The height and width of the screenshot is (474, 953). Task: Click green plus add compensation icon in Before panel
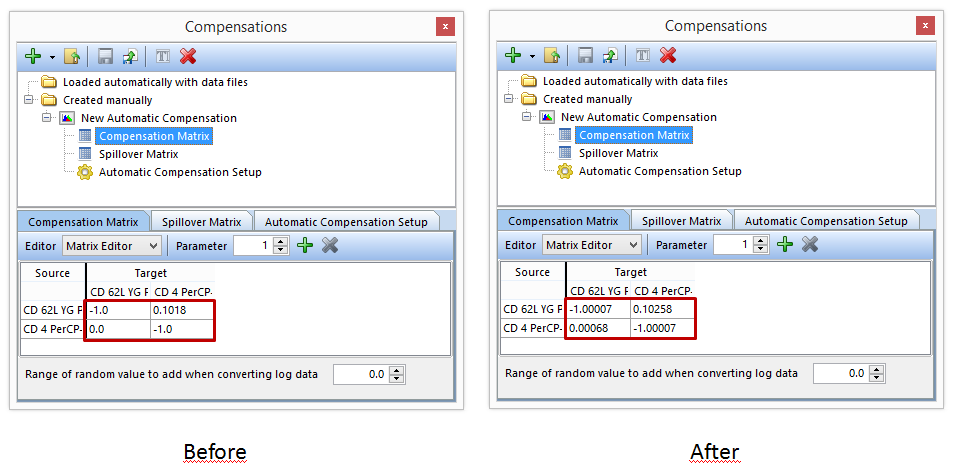point(32,56)
